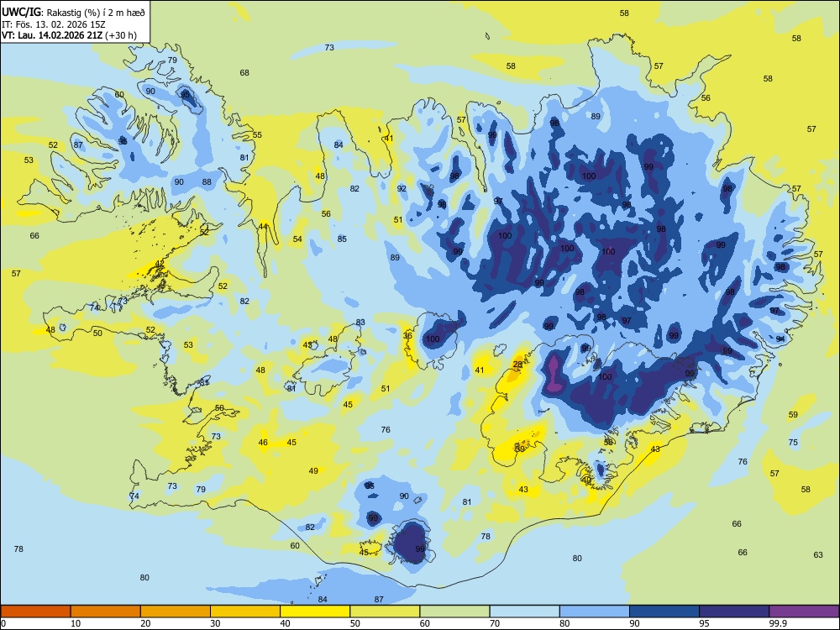Click the "UWC/IG" title text
The width and height of the screenshot is (840, 630).
[21, 13]
